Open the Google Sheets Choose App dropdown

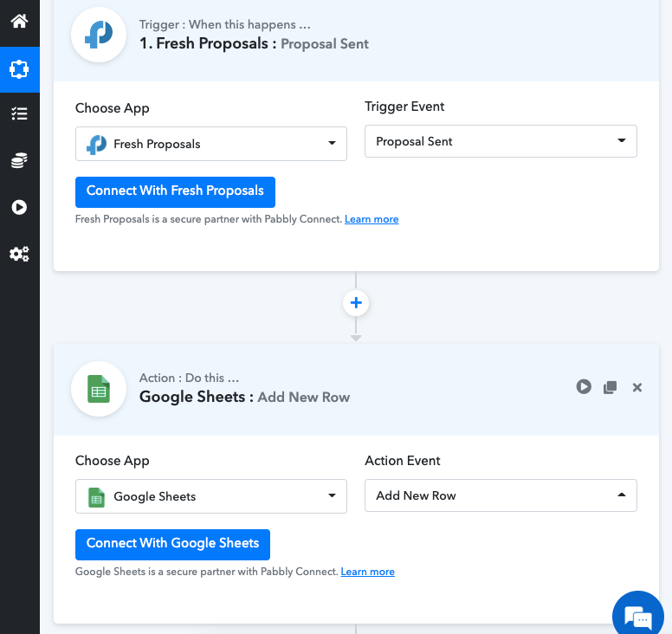[210, 496]
